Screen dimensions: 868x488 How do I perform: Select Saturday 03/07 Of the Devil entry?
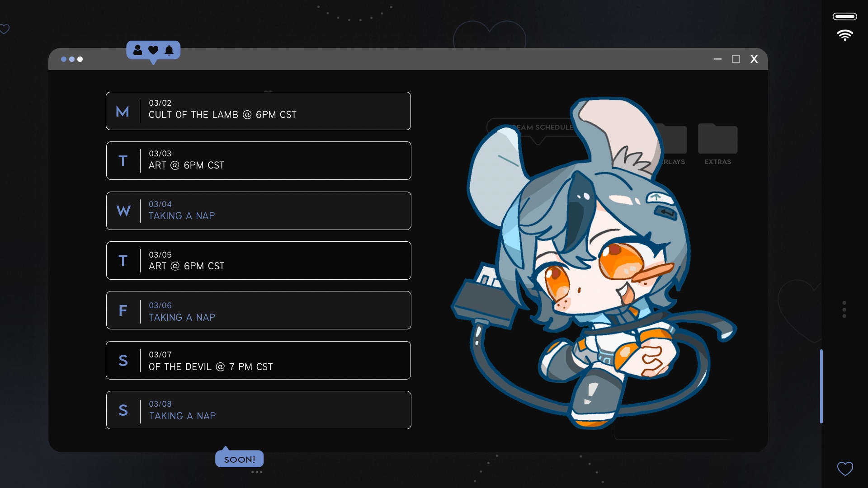point(258,361)
